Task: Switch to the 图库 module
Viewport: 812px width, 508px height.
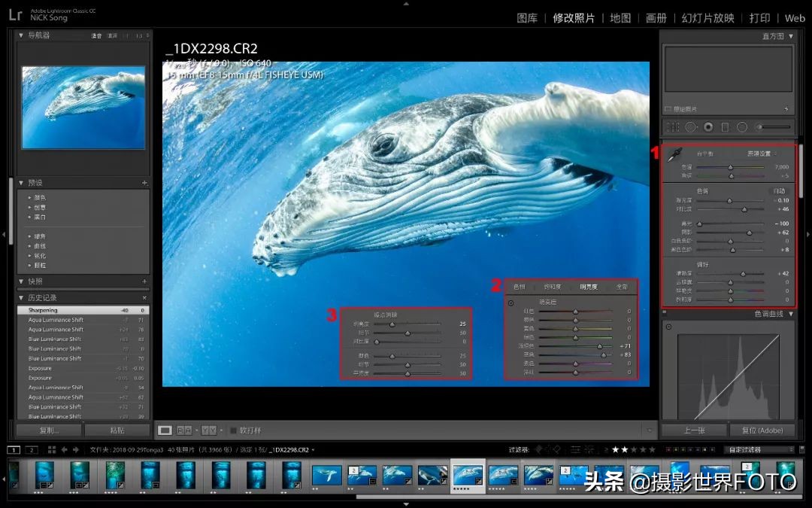Action: (527, 18)
